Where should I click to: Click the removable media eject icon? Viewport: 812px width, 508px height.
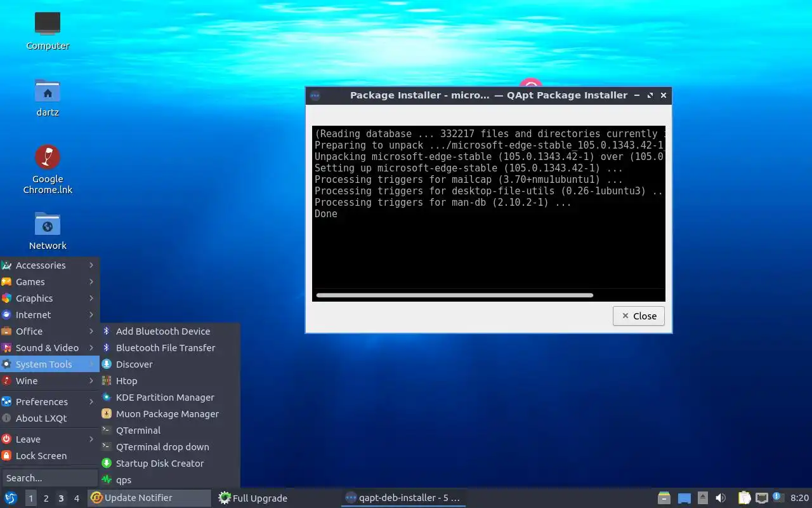coord(702,498)
